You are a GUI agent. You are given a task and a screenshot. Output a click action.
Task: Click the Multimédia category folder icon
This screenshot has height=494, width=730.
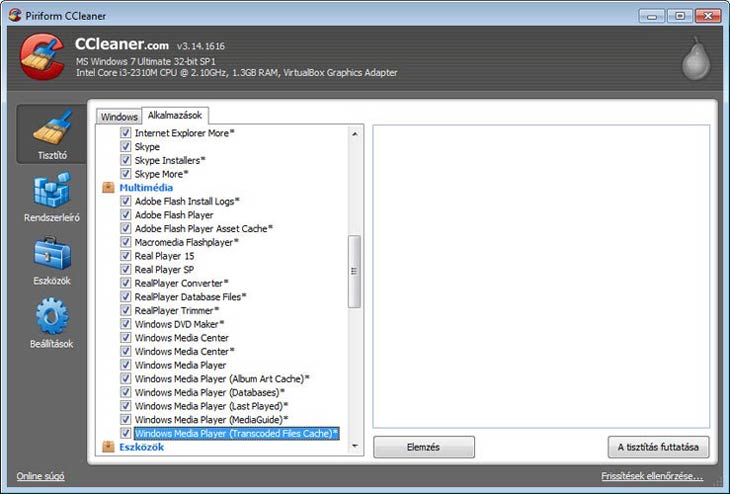coord(108,188)
